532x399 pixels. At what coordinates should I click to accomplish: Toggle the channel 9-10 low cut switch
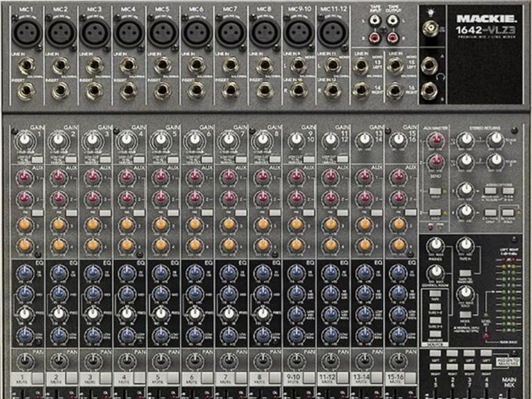point(309,159)
